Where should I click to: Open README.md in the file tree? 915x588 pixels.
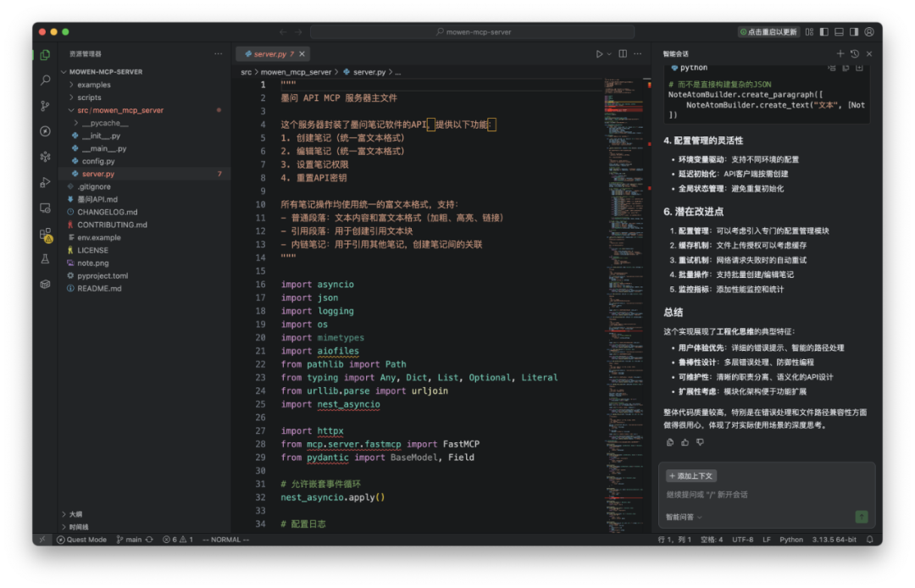point(99,288)
